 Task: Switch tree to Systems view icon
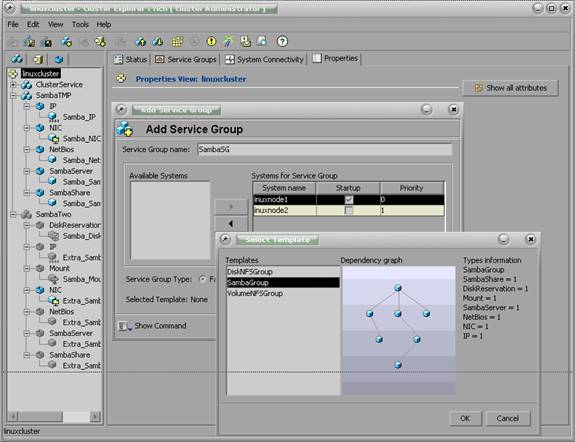[x=38, y=59]
